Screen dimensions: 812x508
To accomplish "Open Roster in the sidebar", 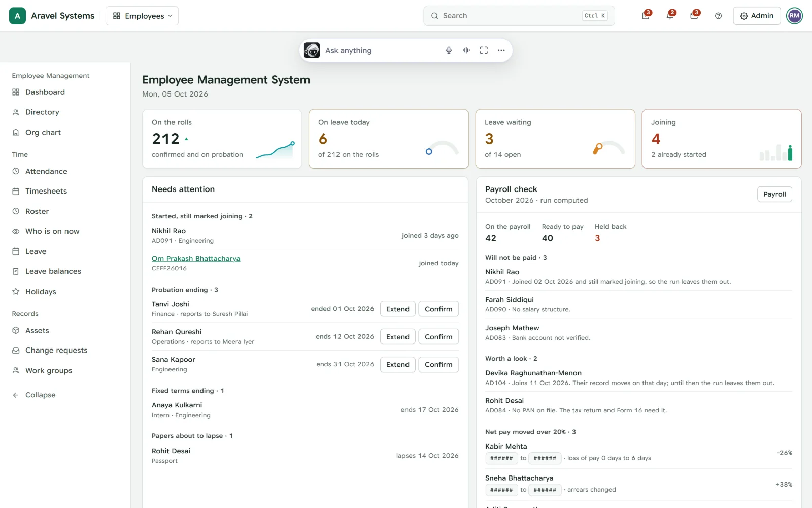I will click(x=65, y=211).
